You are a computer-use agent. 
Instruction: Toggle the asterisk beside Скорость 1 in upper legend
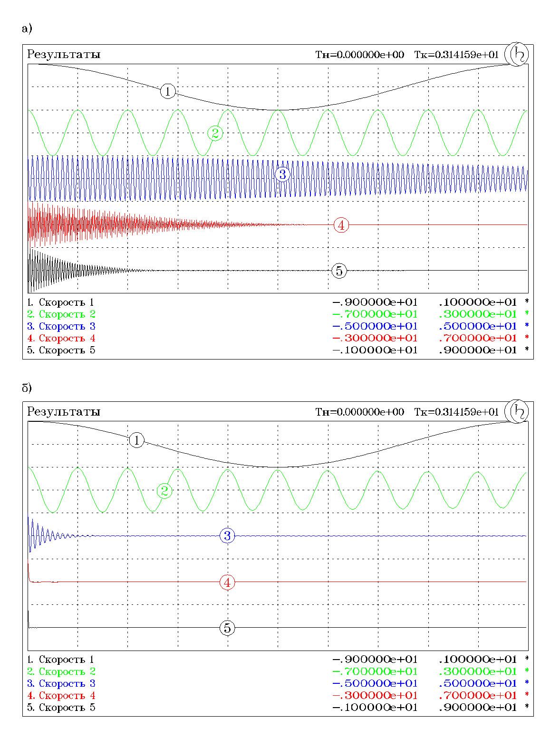pos(526,302)
